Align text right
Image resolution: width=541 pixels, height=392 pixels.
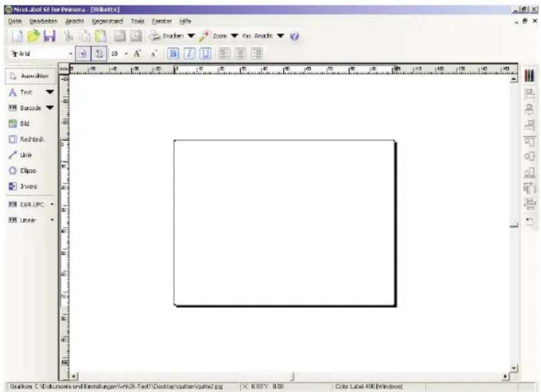click(x=257, y=53)
